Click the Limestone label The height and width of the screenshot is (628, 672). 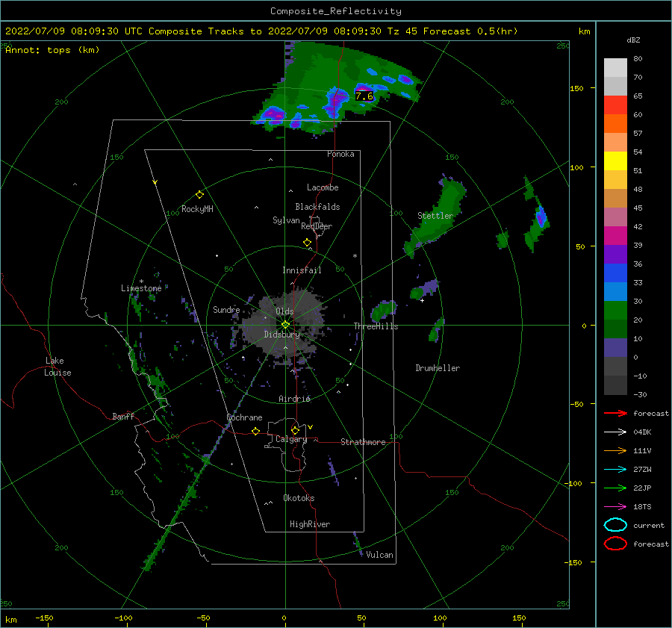point(141,288)
